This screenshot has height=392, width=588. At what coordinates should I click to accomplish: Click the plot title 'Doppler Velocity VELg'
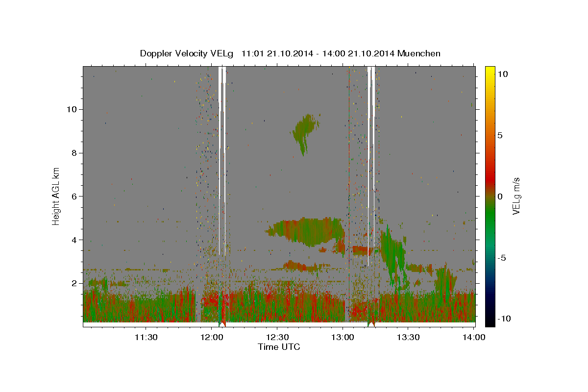(187, 53)
